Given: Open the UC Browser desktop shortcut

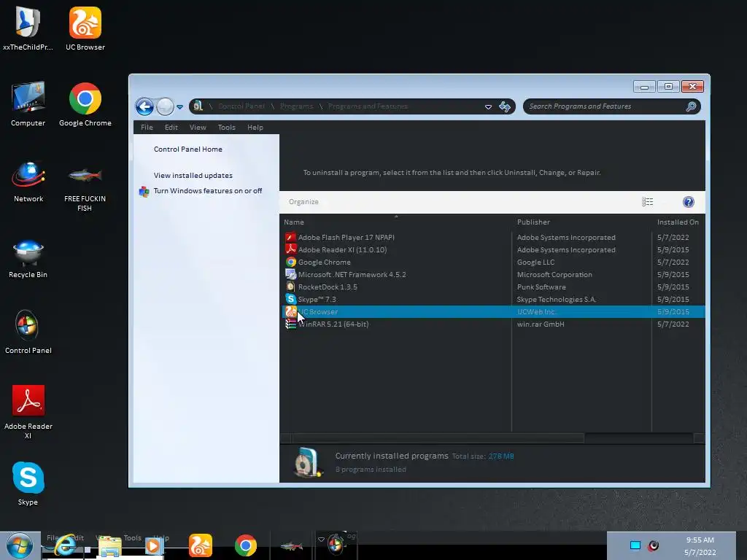Looking at the screenshot, I should 85,28.
